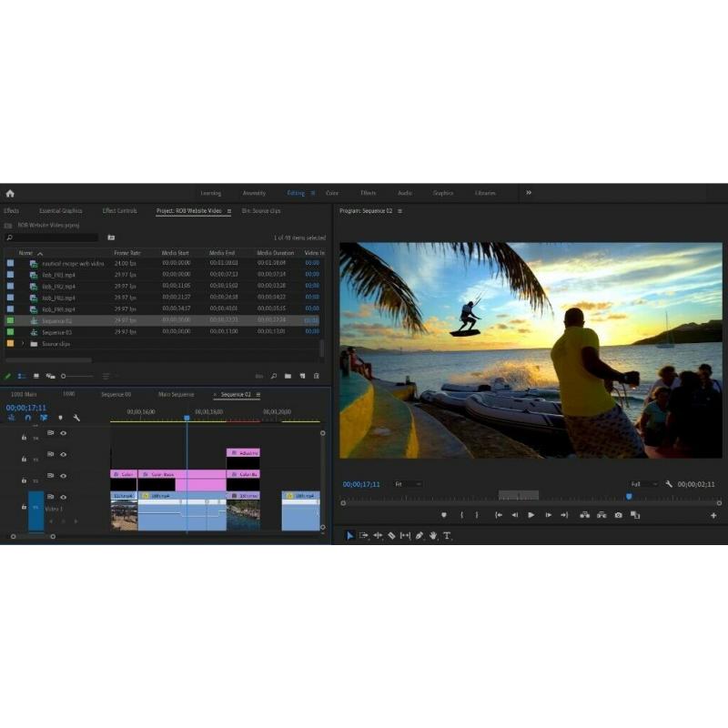Screen dimensions: 728x728
Task: Select the Type tool
Action: coord(447,536)
